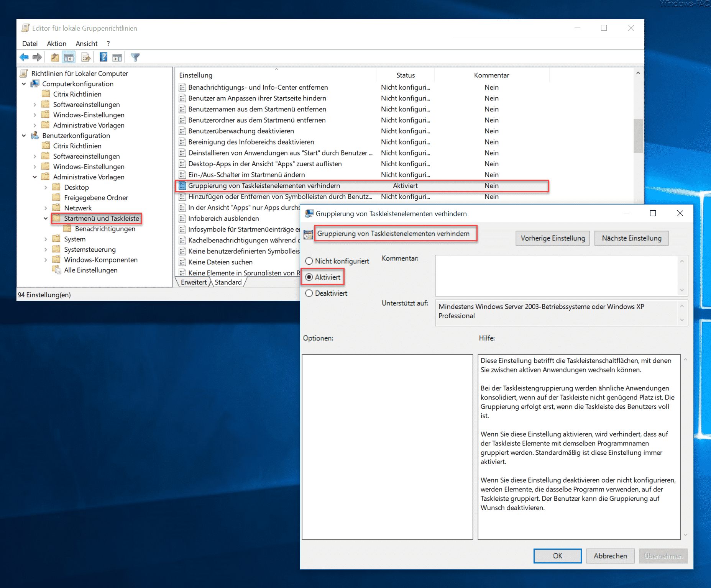Click policy icon beside Benutzerüberwachung deaktivieren

point(182,131)
